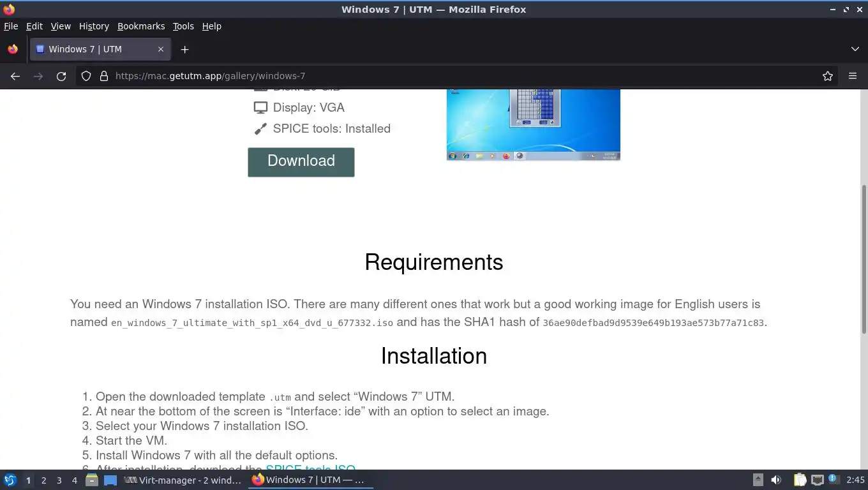Image resolution: width=868 pixels, height=490 pixels.
Task: Open the volume speaker tray icon
Action: (x=776, y=480)
